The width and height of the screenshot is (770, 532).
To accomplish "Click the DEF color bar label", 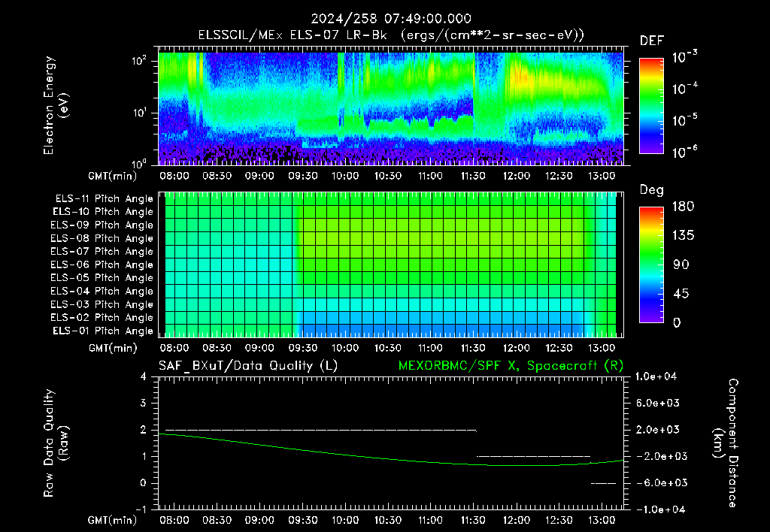I will 652,41.
